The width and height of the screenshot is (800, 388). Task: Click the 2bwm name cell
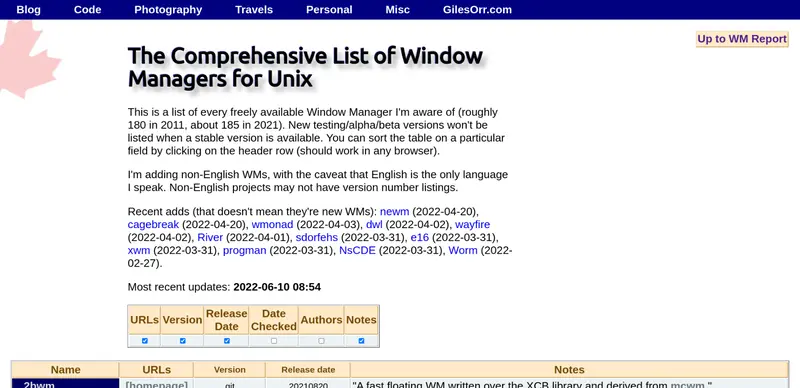[65, 383]
